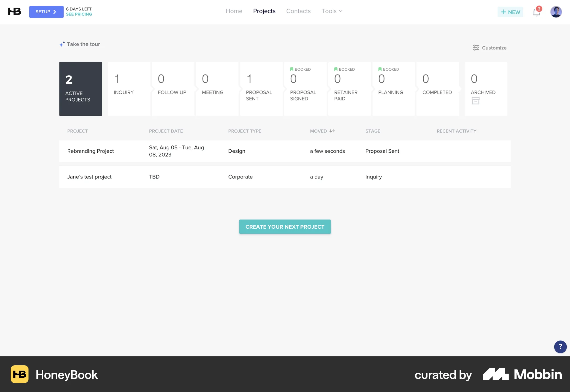Click the booked flag on Proposal Signed
The height and width of the screenshot is (392, 570).
click(x=292, y=69)
